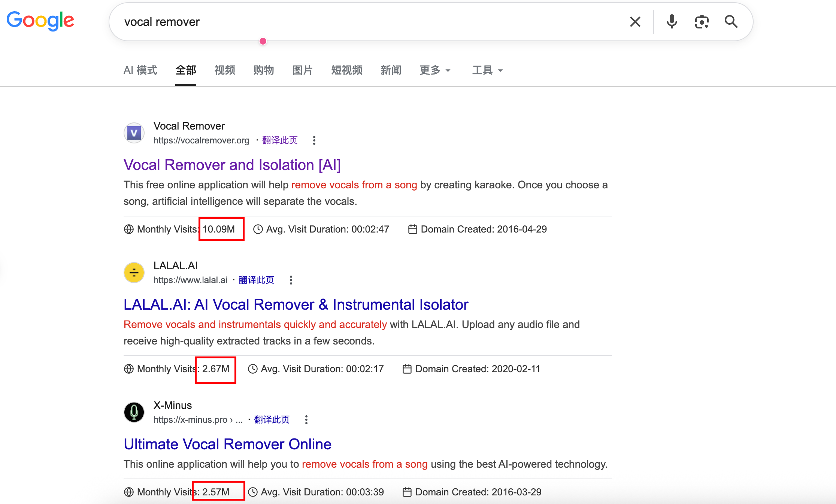Clear the search box with the X icon
This screenshot has width=836, height=504.
[635, 22]
